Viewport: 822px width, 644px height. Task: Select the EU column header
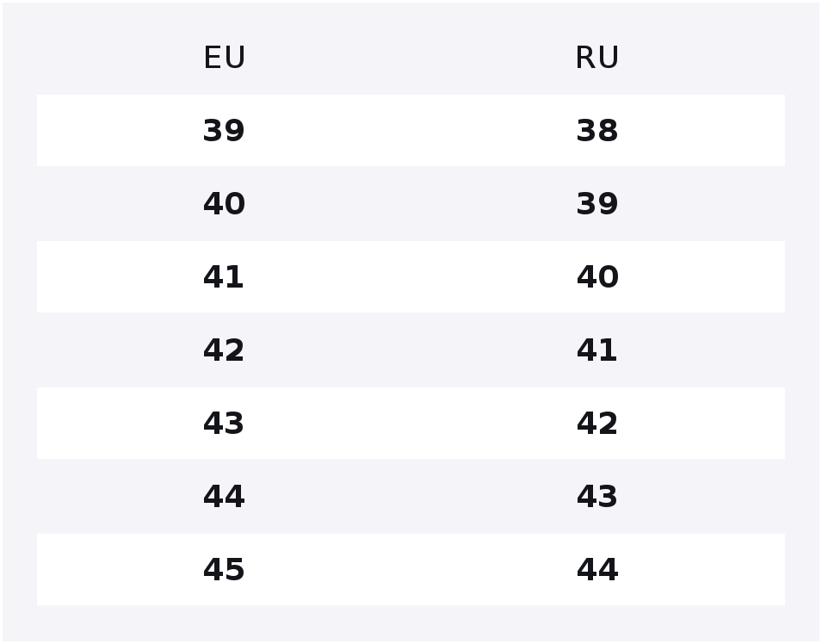[225, 58]
